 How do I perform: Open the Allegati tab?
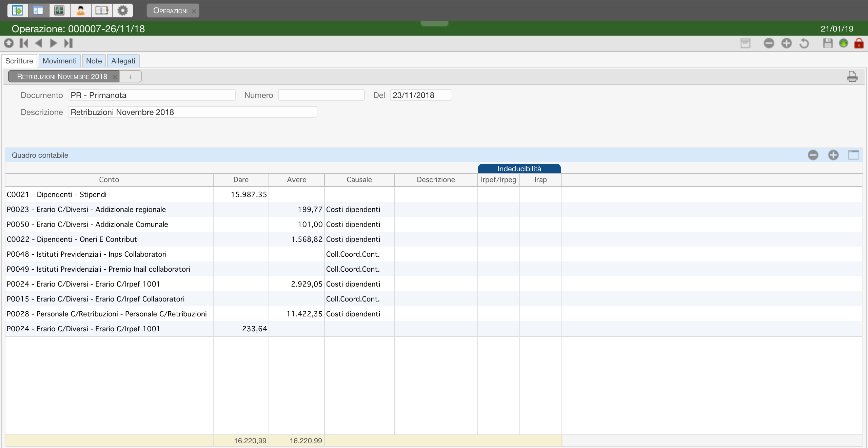[123, 61]
